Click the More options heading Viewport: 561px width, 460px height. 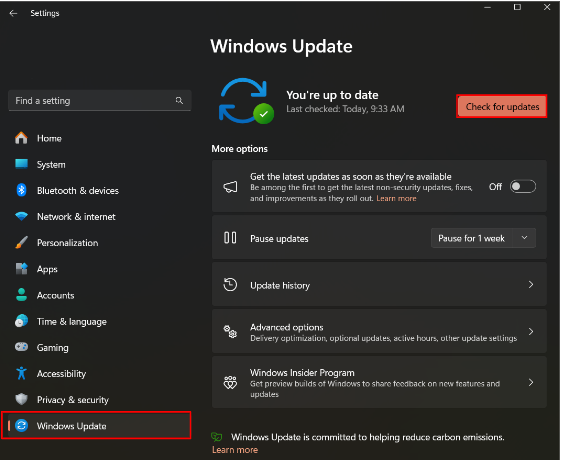[x=239, y=149]
